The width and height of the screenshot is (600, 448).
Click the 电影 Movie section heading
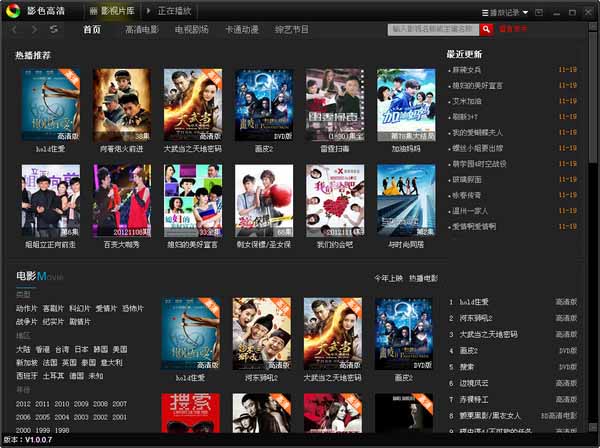tap(39, 276)
